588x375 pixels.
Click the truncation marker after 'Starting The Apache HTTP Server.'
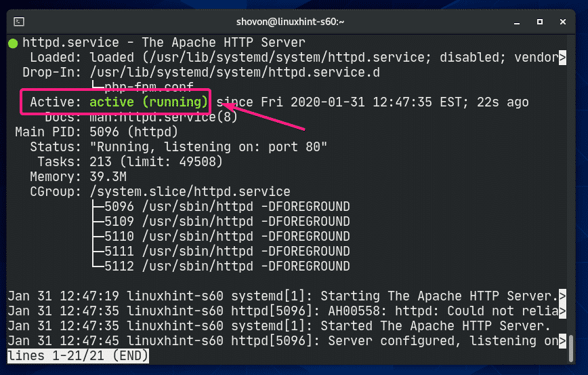pos(562,296)
